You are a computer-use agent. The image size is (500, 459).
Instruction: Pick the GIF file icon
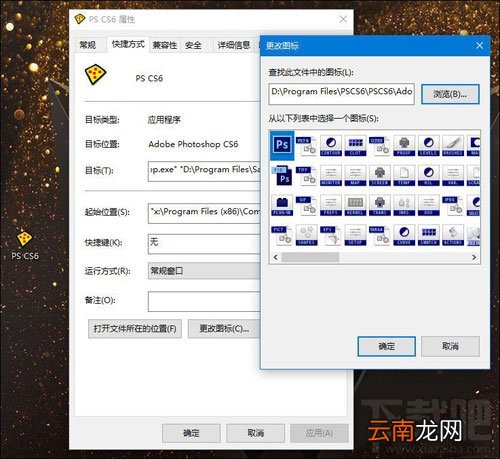[306, 205]
